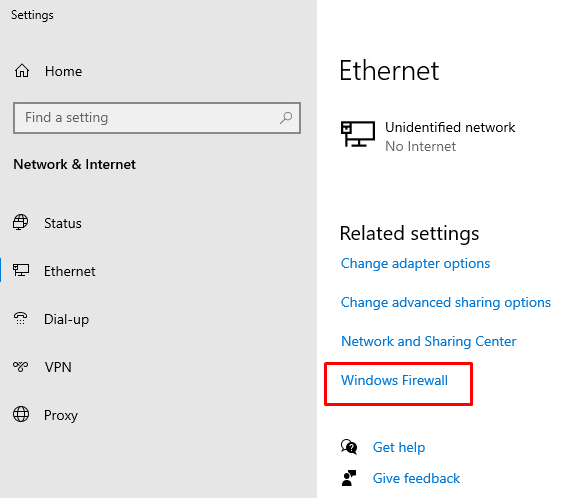Viewport: 571px width, 498px height.
Task: Open Change adapter options link
Action: click(x=416, y=264)
